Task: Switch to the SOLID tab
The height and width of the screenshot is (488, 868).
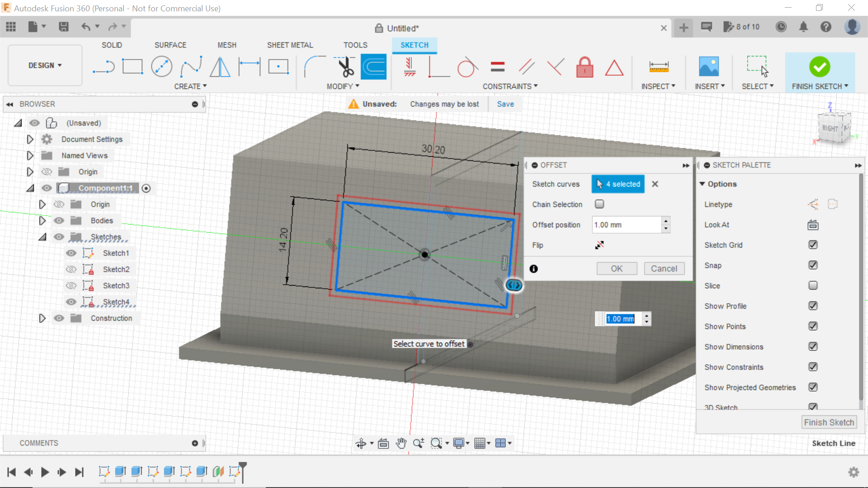Action: click(111, 45)
